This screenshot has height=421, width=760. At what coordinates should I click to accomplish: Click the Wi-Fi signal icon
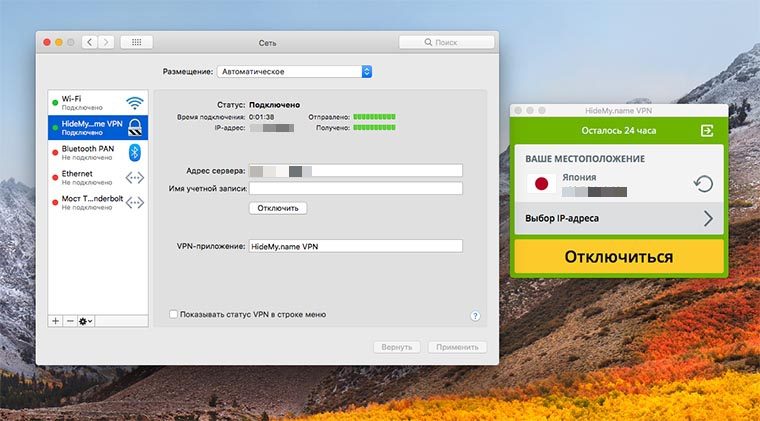135,103
